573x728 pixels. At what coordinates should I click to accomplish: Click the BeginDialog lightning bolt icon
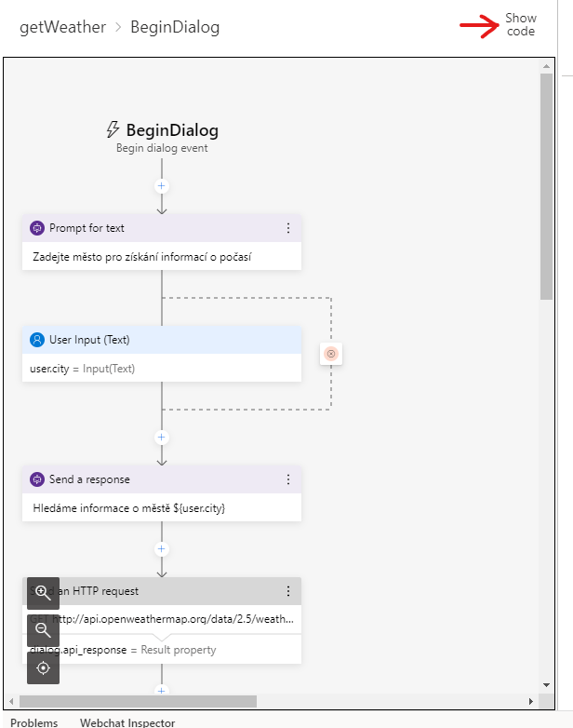click(113, 129)
